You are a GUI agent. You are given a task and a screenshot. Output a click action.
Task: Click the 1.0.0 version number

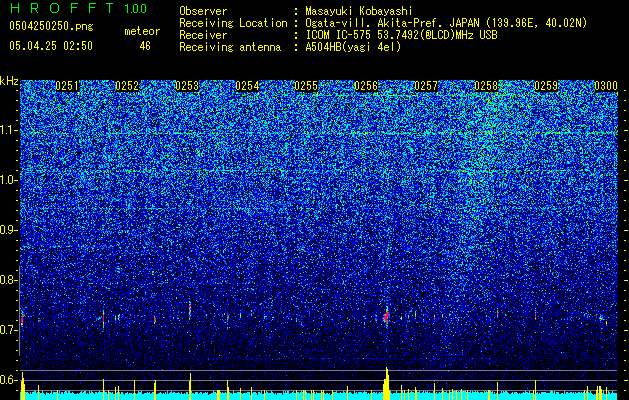coord(135,8)
